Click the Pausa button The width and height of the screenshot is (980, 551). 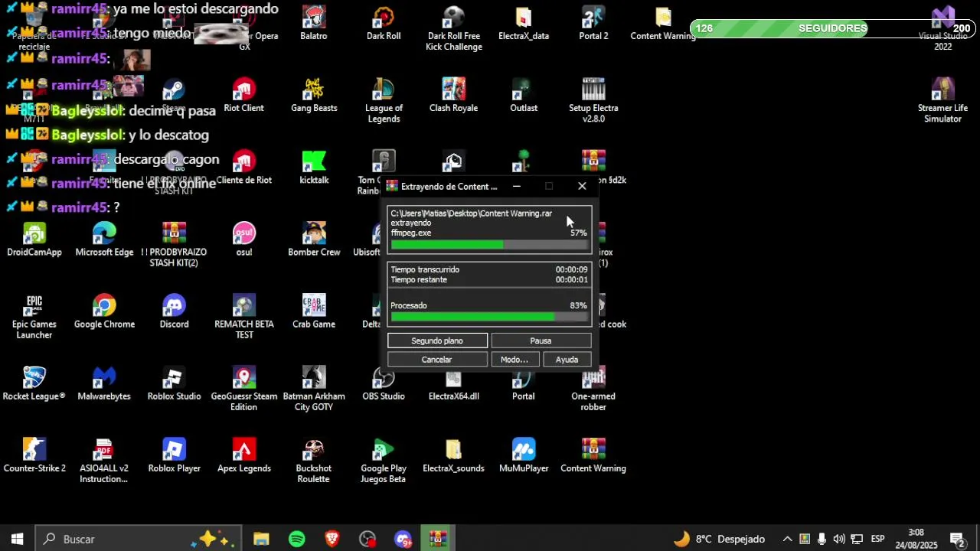tap(541, 341)
